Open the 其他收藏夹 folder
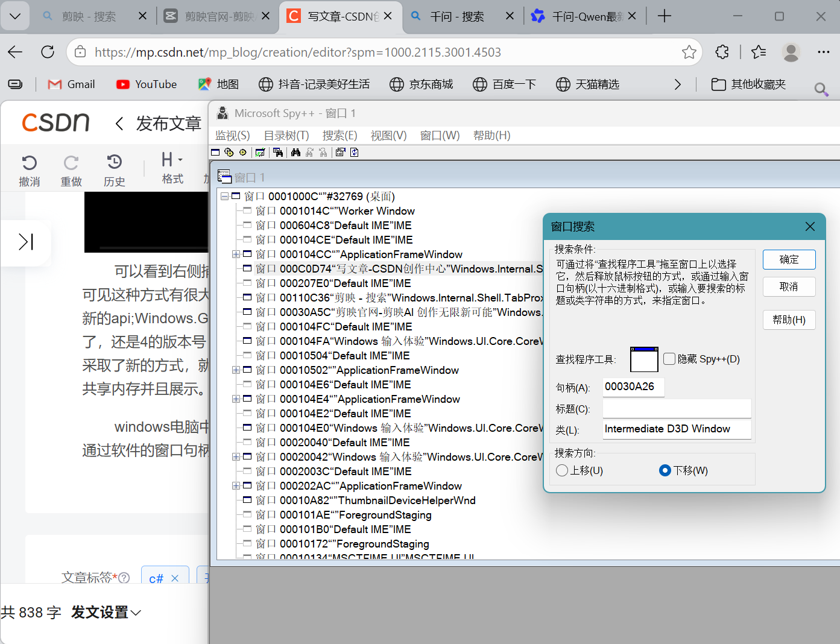840x644 pixels. pos(748,84)
